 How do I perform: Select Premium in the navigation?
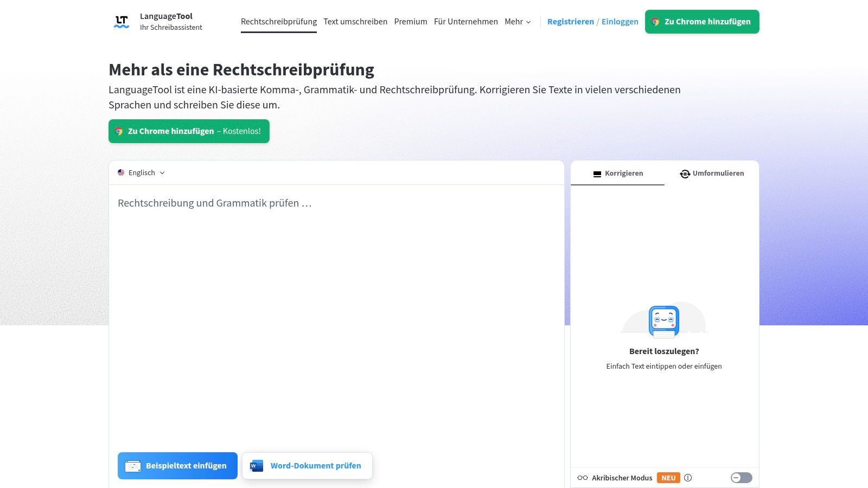pos(411,22)
